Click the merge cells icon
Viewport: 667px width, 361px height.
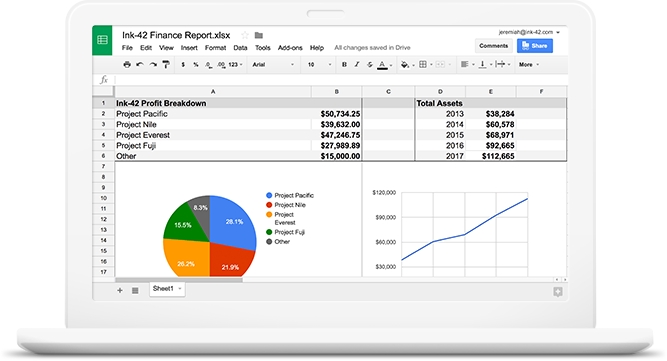pos(440,65)
